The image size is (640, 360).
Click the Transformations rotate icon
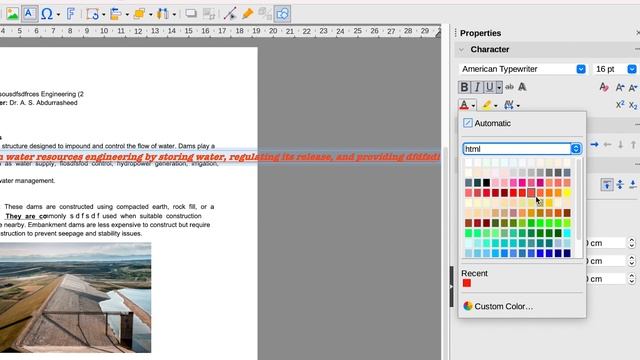tap(93, 14)
